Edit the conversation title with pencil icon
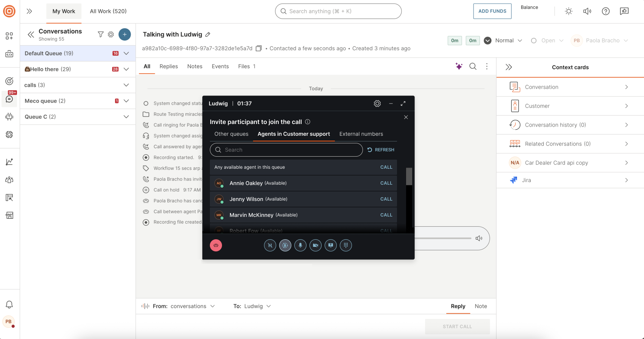The width and height of the screenshot is (644, 339). (208, 35)
